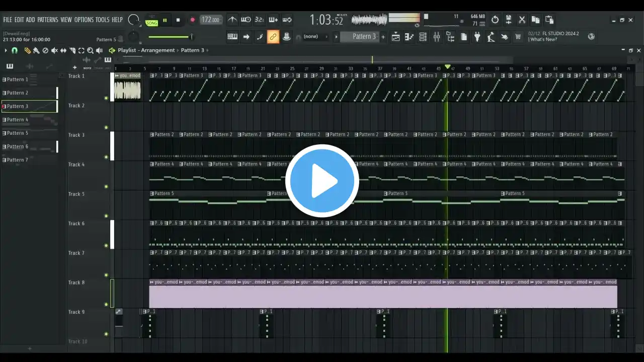Click the Cut scissors icon
The width and height of the screenshot is (644, 362).
(522, 20)
